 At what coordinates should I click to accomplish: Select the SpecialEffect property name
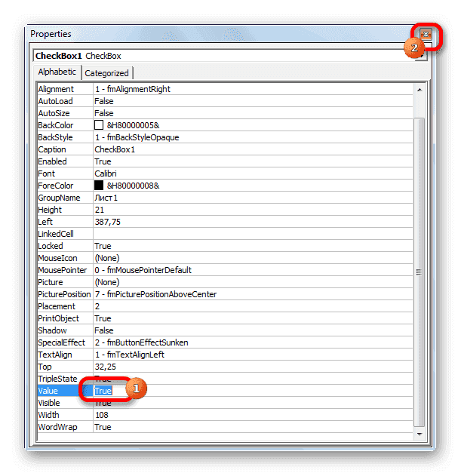pyautogui.click(x=62, y=342)
